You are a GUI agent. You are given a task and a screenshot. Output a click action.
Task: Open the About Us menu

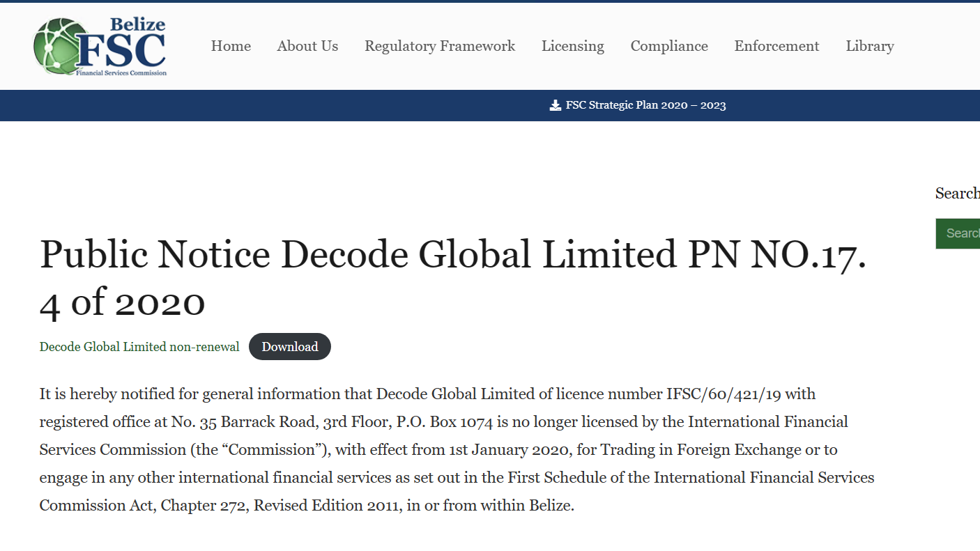pyautogui.click(x=307, y=46)
